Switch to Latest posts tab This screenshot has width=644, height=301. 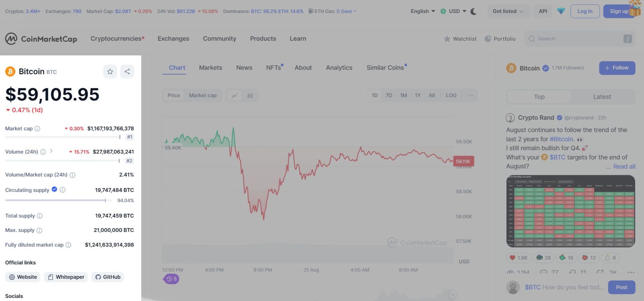[602, 97]
